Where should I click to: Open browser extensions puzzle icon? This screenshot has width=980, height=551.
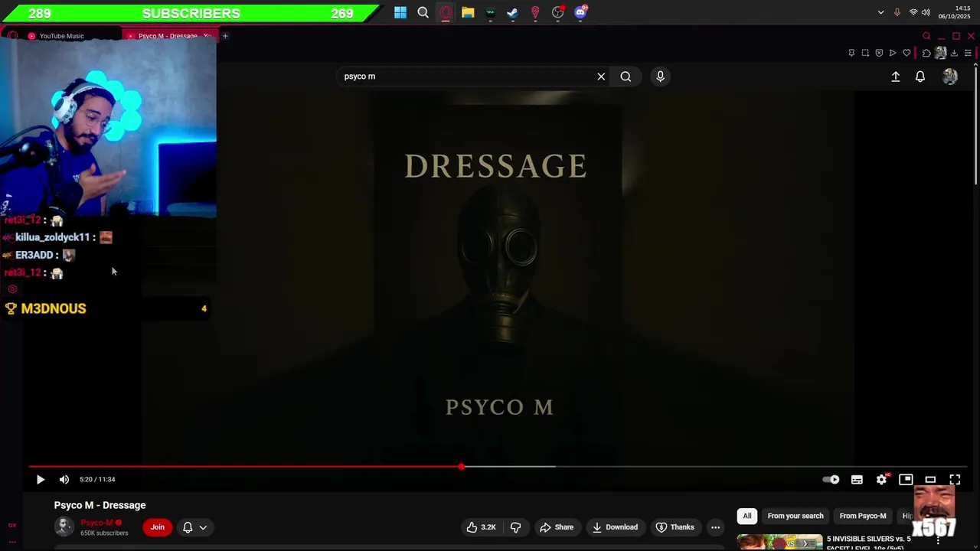coord(926,53)
